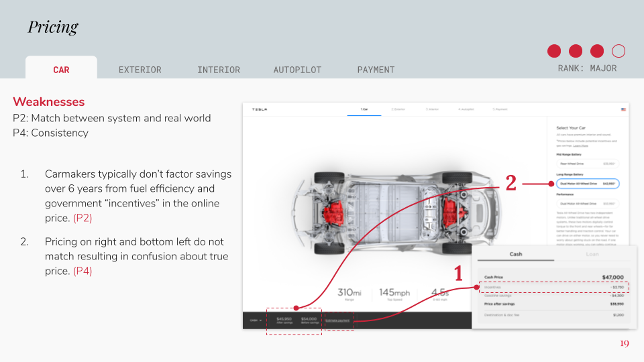Click the Tesla chassis image
Viewport: 644px width, 362px height.
(x=396, y=213)
